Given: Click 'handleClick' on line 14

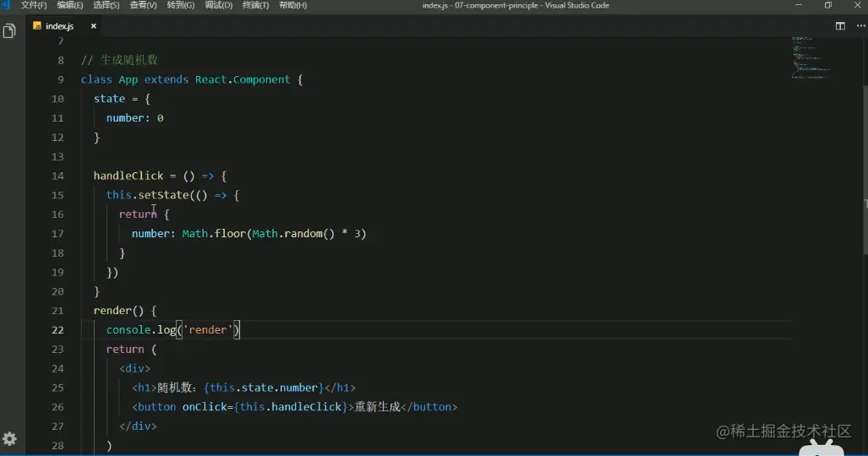Looking at the screenshot, I should click(x=128, y=176).
